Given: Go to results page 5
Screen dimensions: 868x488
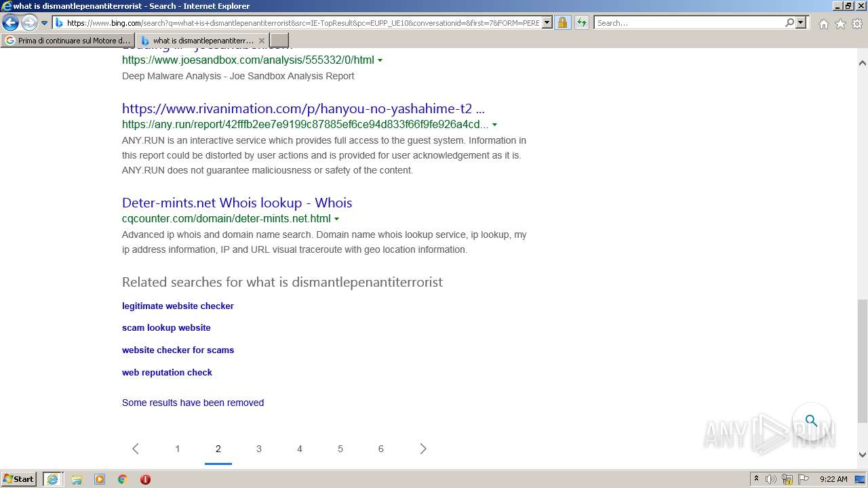Looking at the screenshot, I should [x=340, y=449].
